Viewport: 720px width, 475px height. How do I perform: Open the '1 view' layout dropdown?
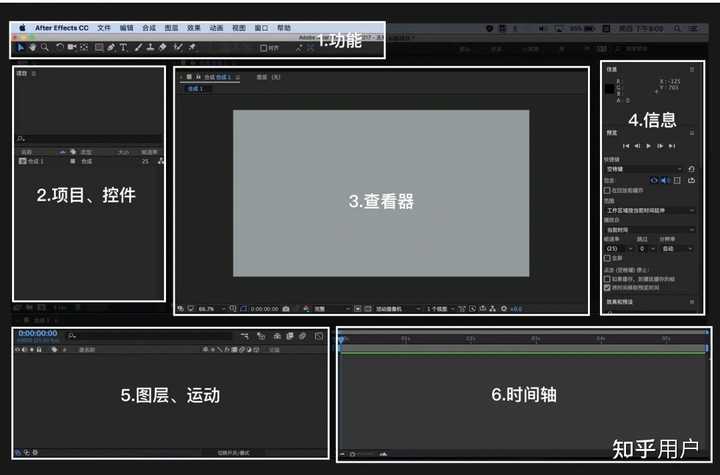click(440, 309)
